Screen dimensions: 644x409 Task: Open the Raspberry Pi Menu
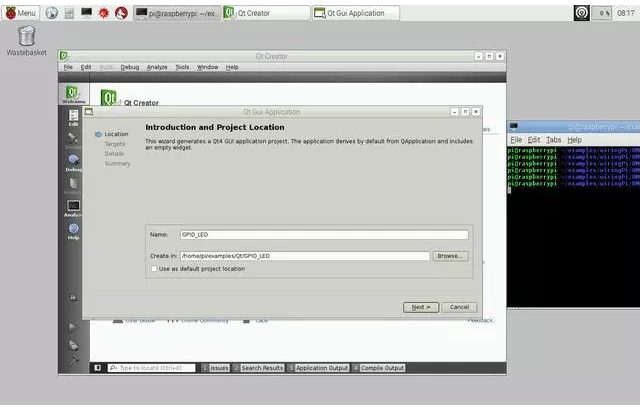pos(20,13)
